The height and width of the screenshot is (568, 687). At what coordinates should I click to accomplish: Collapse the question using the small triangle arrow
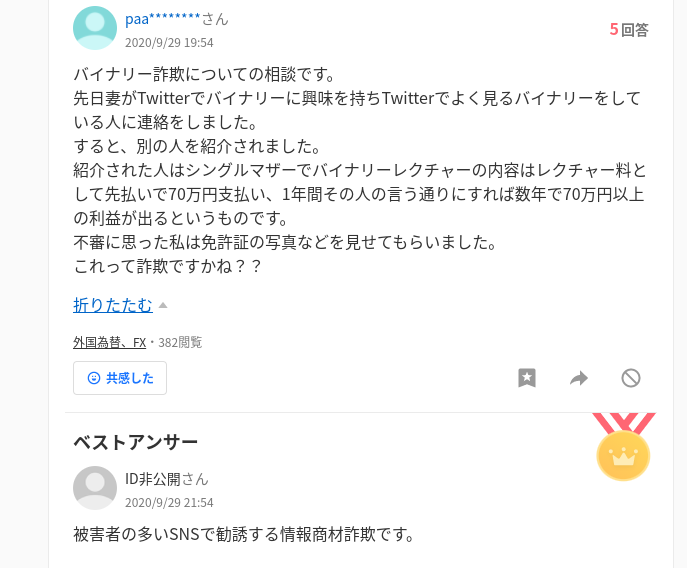click(163, 305)
